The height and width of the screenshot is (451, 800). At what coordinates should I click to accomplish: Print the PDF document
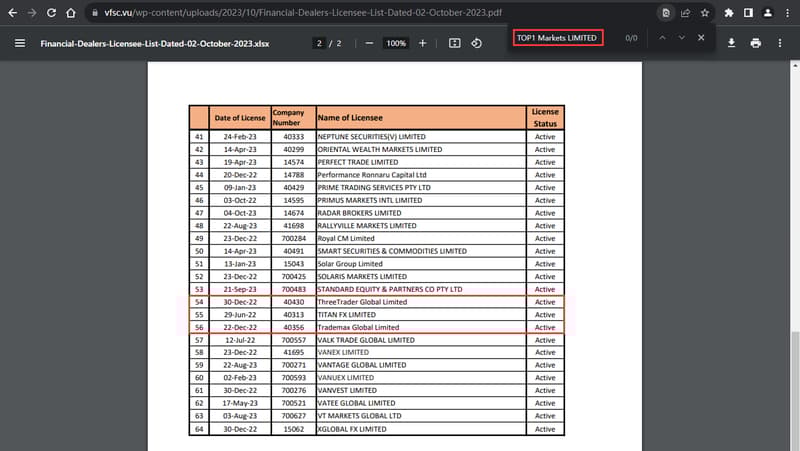(x=756, y=43)
